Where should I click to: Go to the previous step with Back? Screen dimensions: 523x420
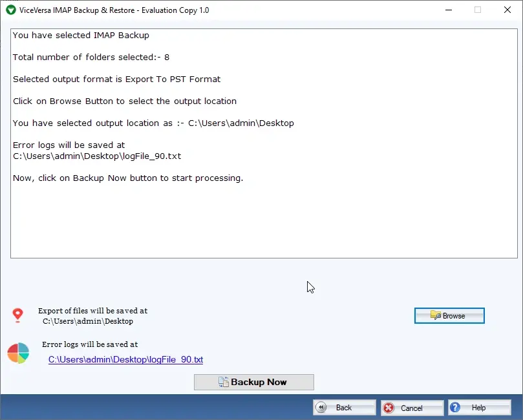point(345,408)
